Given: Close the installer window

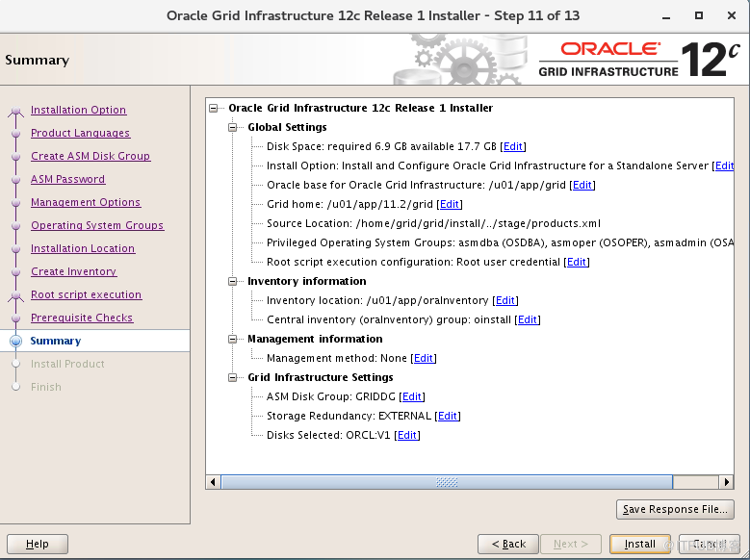Looking at the screenshot, I should click(x=732, y=15).
